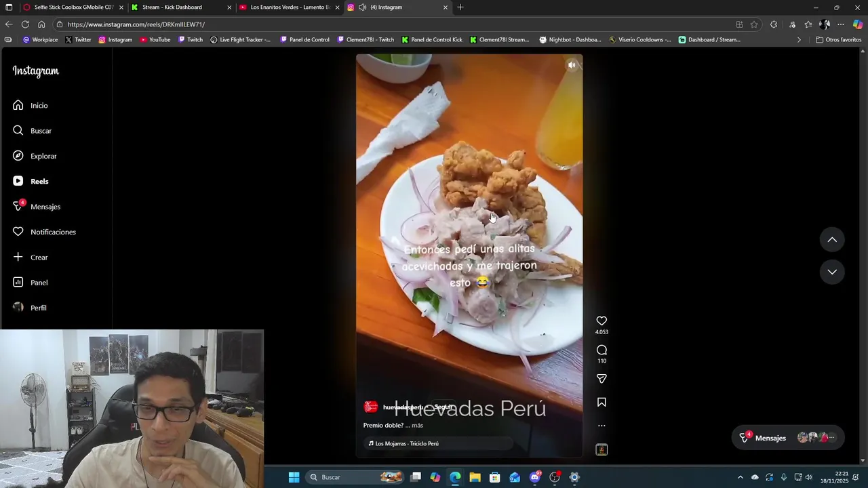
Task: Reload the current page
Action: pyautogui.click(x=25, y=24)
